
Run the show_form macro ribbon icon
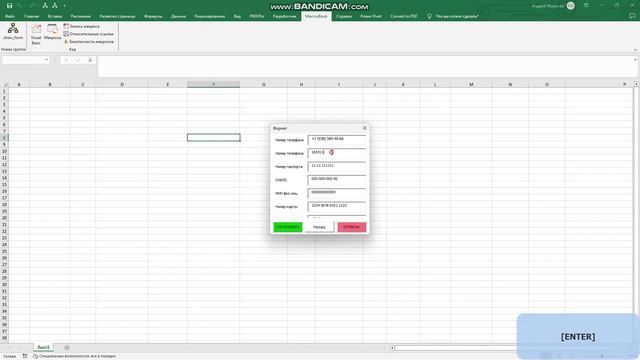(13, 31)
